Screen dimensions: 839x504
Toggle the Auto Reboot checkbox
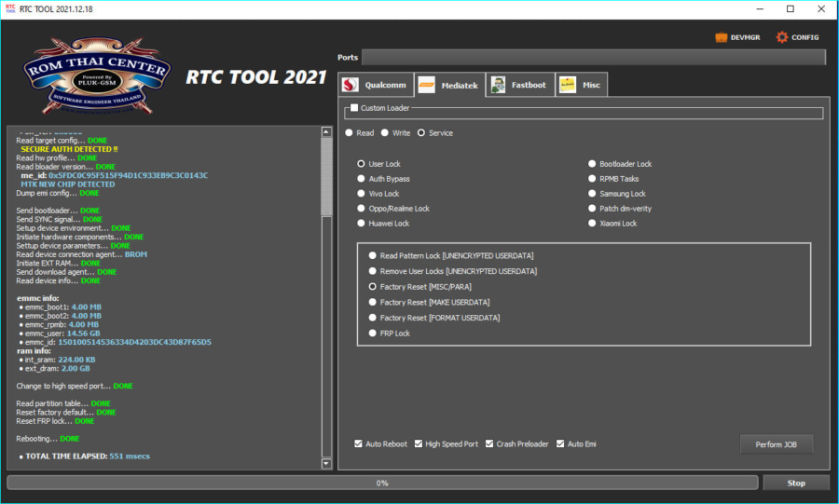point(359,444)
